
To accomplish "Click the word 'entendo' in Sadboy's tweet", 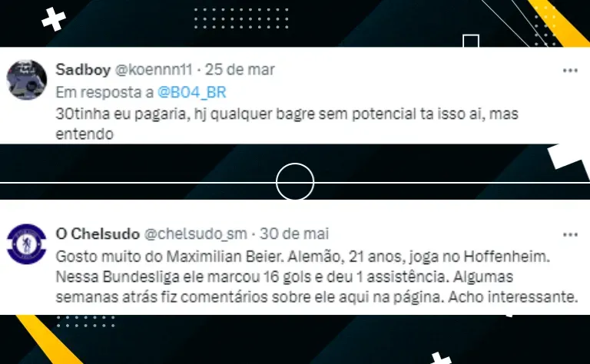I will coord(85,134).
